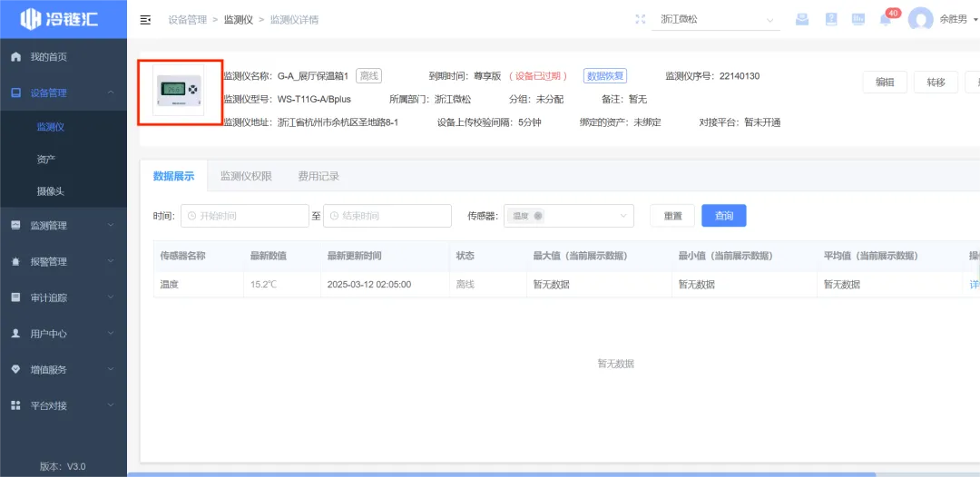Toggle fullscreen mode icon in the header
This screenshot has width=980, height=477.
[x=640, y=19]
